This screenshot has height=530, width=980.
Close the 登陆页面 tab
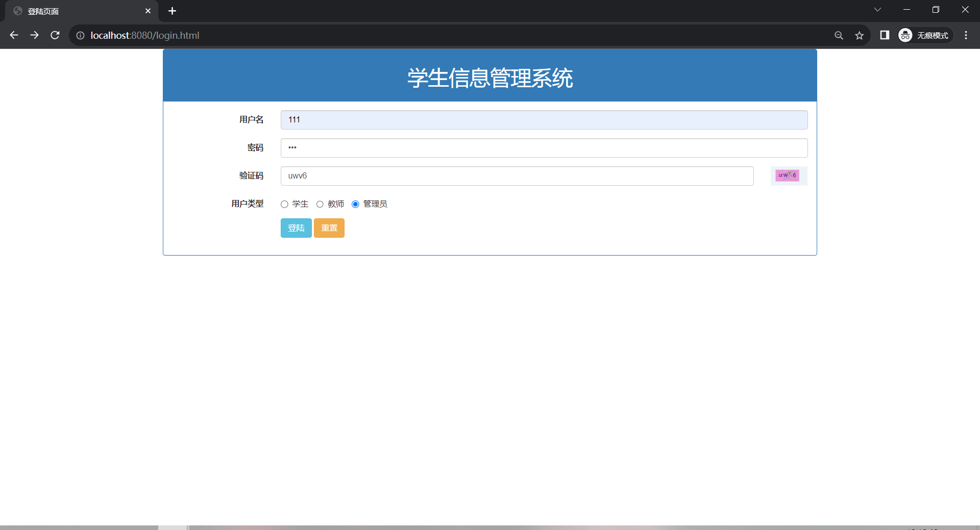pyautogui.click(x=148, y=11)
